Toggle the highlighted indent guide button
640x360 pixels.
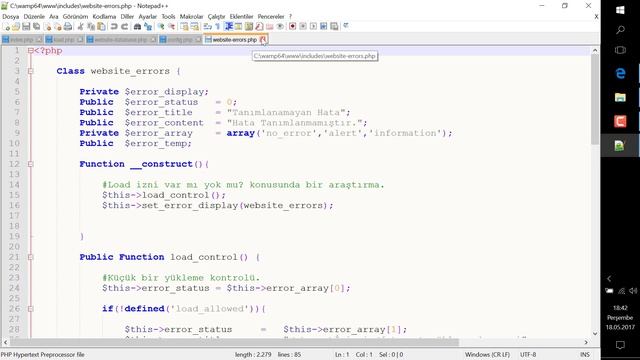229,27
